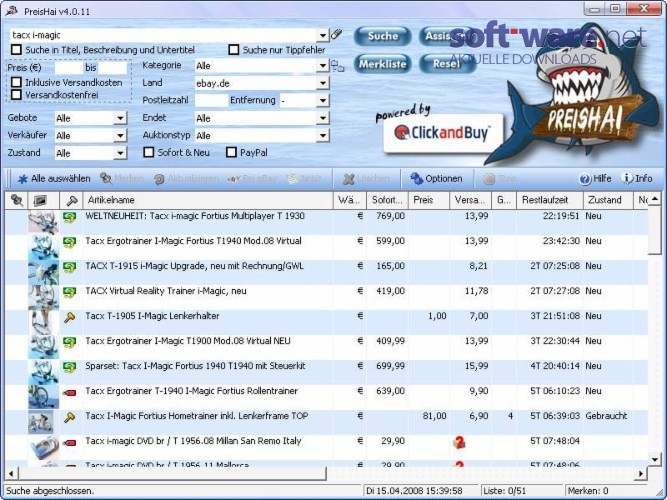667x500 pixels.
Task: Open Auktionstyp dropdown
Action: point(323,135)
